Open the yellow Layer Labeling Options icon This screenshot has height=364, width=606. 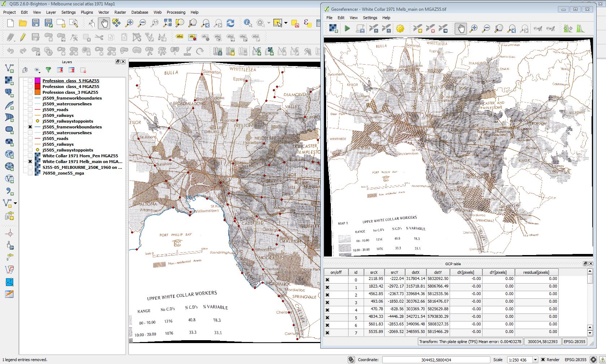(x=179, y=37)
